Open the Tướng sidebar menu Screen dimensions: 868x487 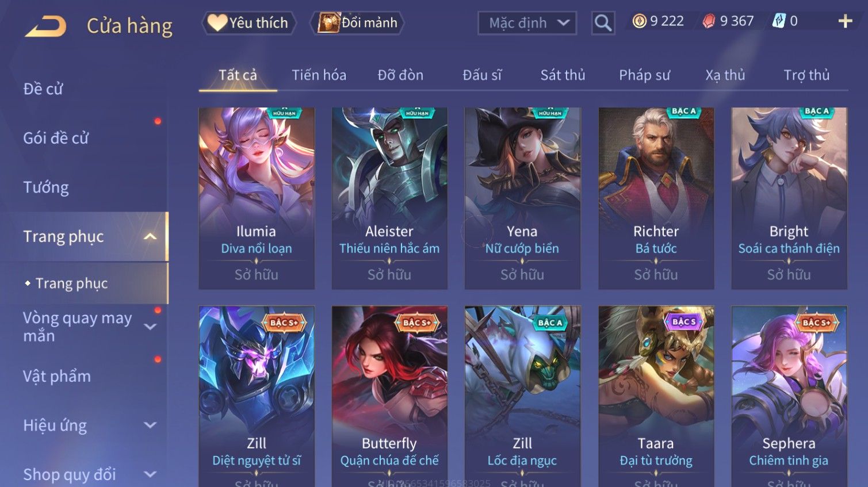click(x=46, y=187)
